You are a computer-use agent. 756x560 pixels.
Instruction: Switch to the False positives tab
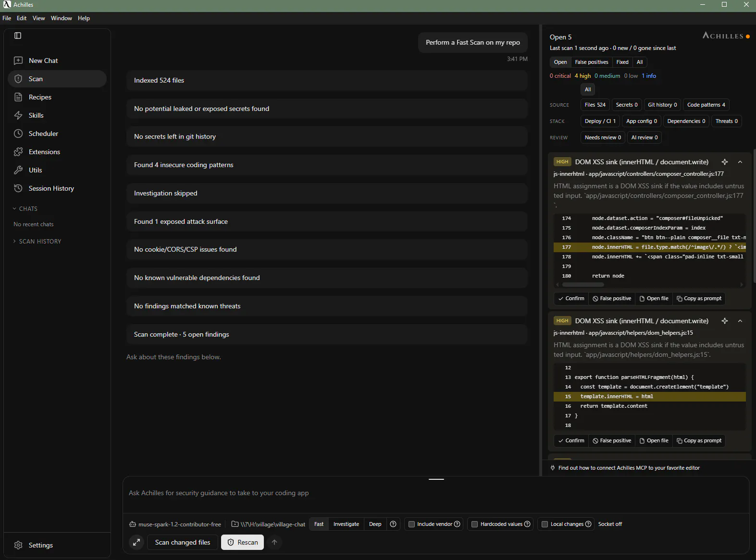tap(592, 62)
